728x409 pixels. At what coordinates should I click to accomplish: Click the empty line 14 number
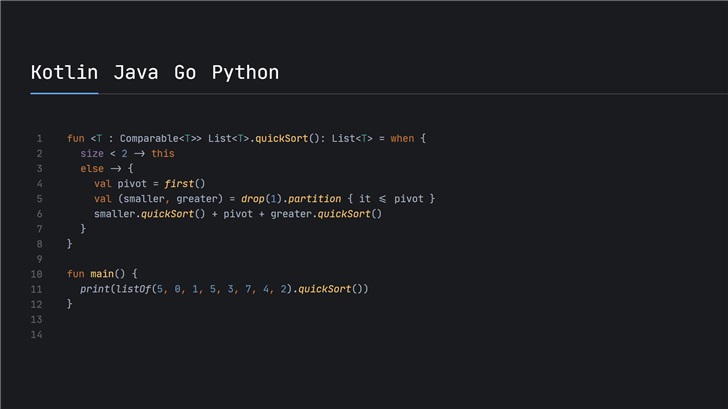pos(37,334)
